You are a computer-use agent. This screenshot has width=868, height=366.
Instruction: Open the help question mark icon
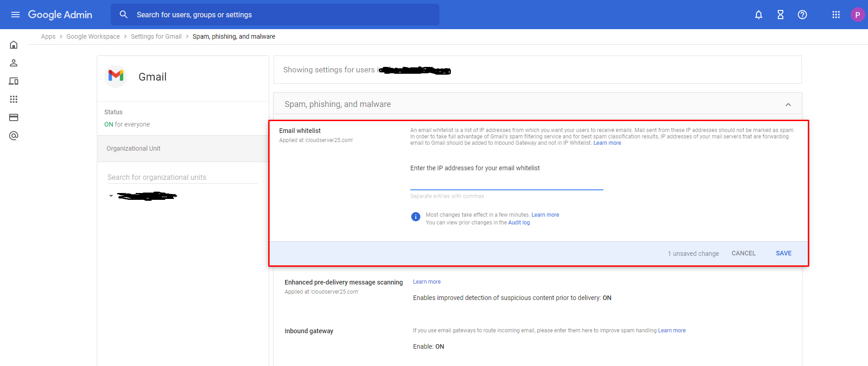tap(802, 15)
